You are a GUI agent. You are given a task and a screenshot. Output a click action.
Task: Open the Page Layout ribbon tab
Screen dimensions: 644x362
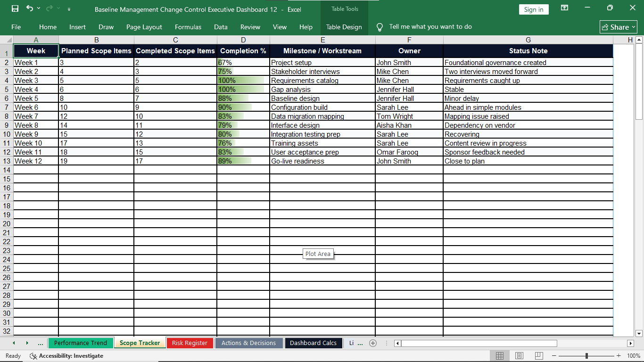click(x=144, y=27)
